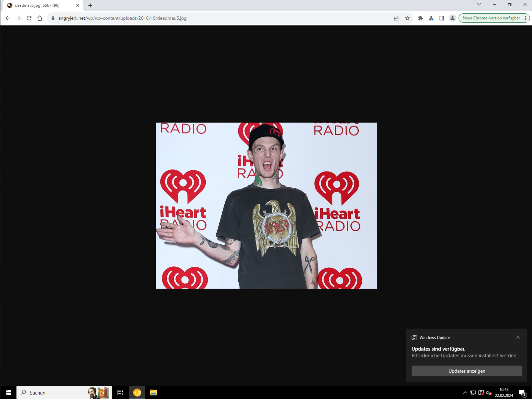Click the 'Updates sind verfügbar.' notification text
The height and width of the screenshot is (399, 532).
[438, 349]
